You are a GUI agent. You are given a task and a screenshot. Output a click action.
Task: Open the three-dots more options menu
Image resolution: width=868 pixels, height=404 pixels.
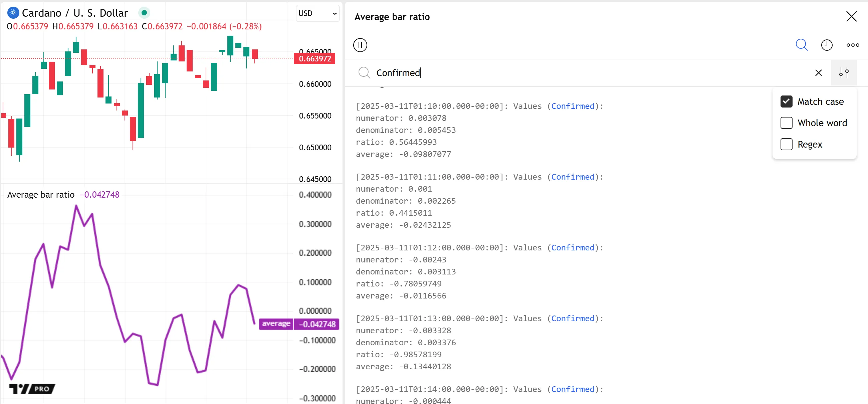click(x=852, y=45)
